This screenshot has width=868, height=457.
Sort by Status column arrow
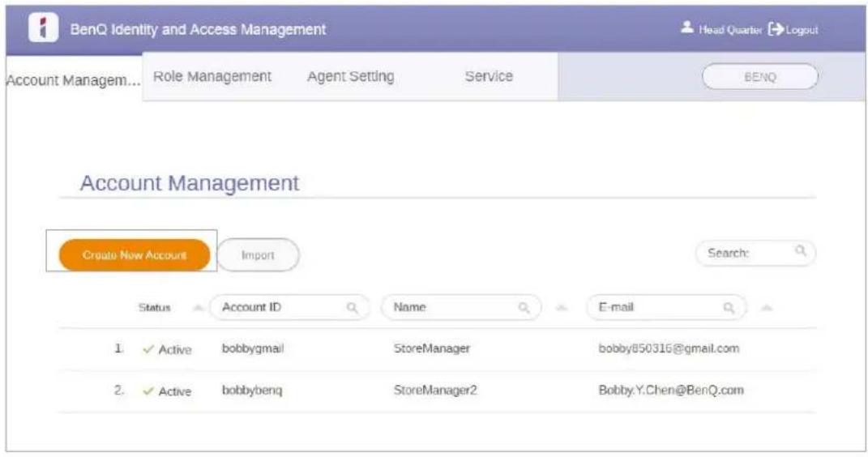198,308
